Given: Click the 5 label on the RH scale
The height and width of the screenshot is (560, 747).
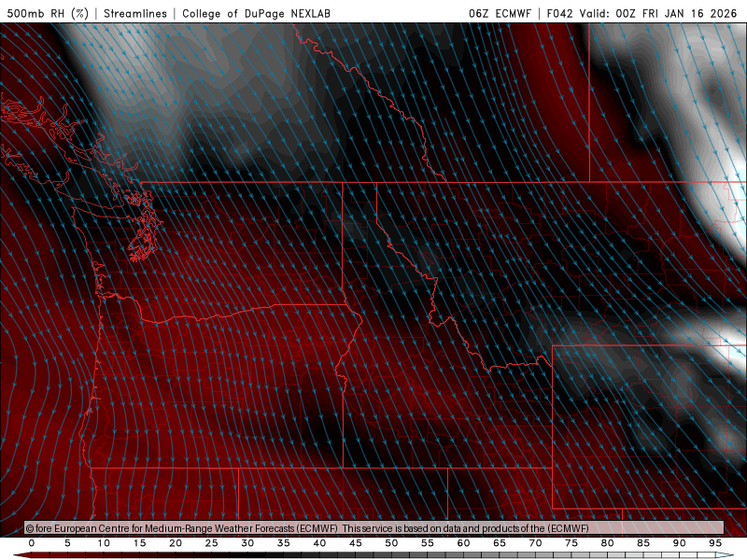Looking at the screenshot, I should point(67,543).
